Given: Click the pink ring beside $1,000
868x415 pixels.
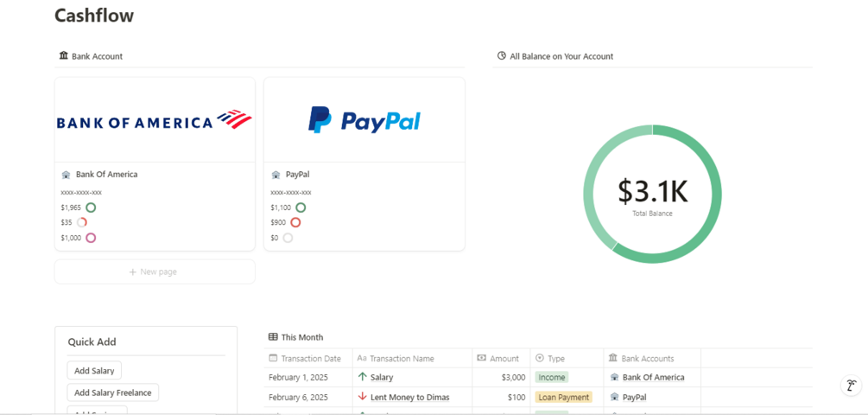Looking at the screenshot, I should click(91, 238).
